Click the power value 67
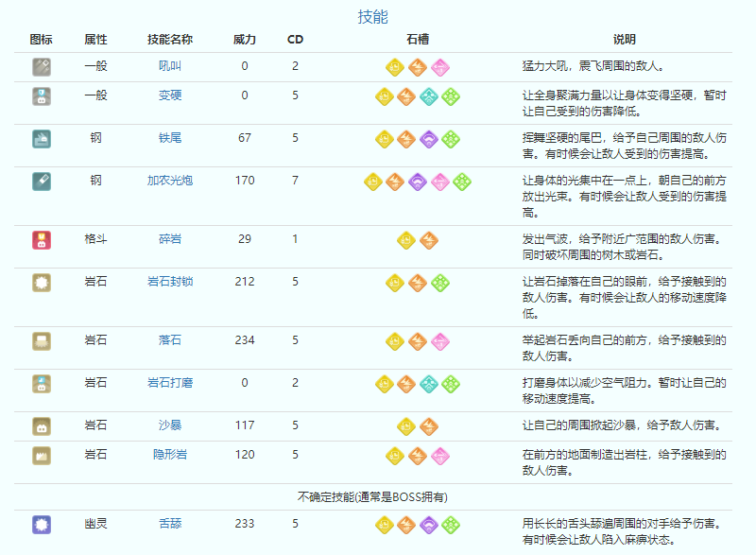This screenshot has height=555, width=756. point(245,138)
